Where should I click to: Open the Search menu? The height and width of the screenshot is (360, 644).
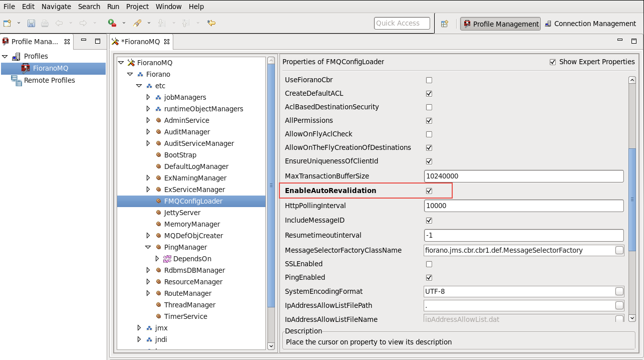click(x=89, y=7)
